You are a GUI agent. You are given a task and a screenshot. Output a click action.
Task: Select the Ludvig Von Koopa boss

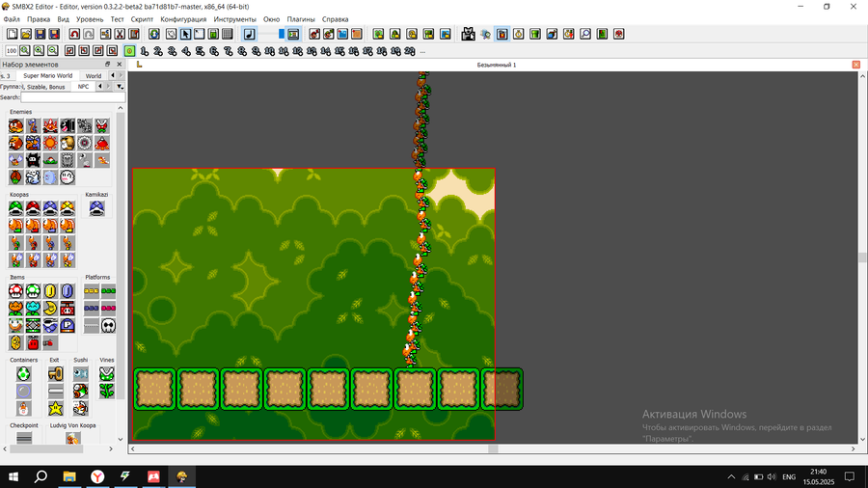pos(72,438)
